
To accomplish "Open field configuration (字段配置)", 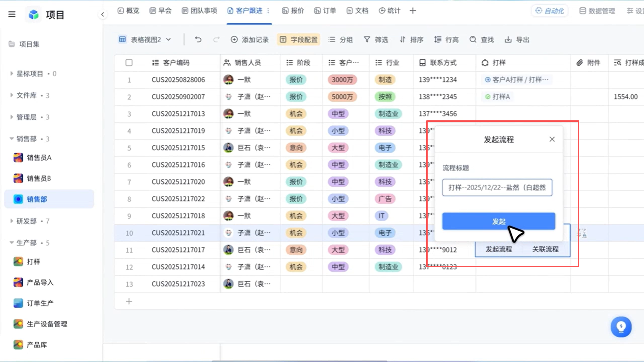I will [298, 39].
